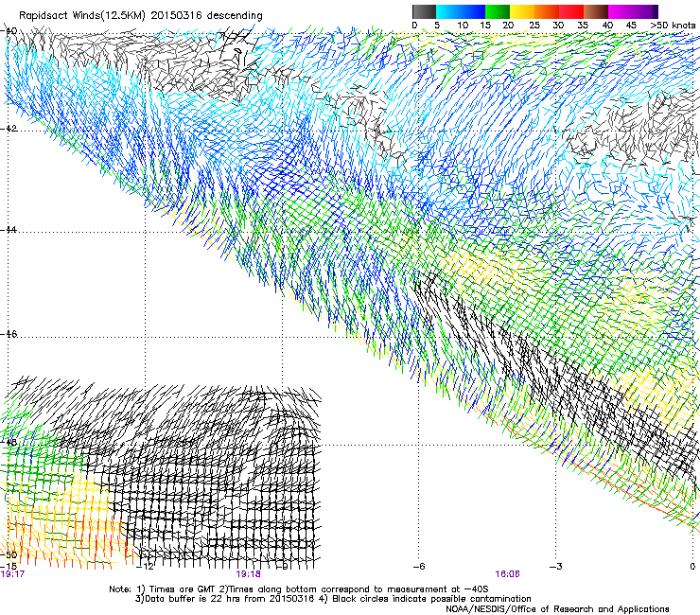Viewport: 700px width, 615px height.
Task: Click the '5' legend scale label
Action: (x=437, y=26)
